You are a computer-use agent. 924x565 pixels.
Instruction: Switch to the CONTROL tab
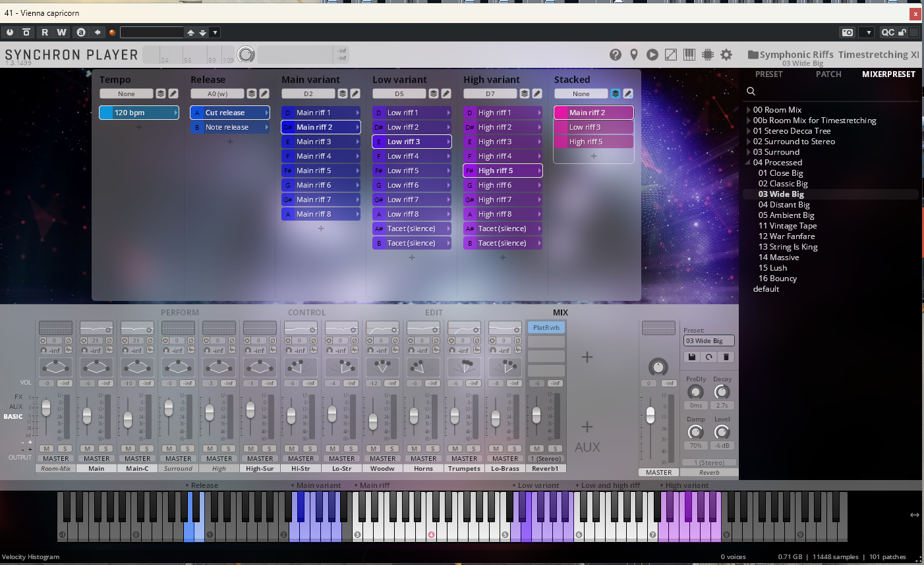tap(306, 313)
